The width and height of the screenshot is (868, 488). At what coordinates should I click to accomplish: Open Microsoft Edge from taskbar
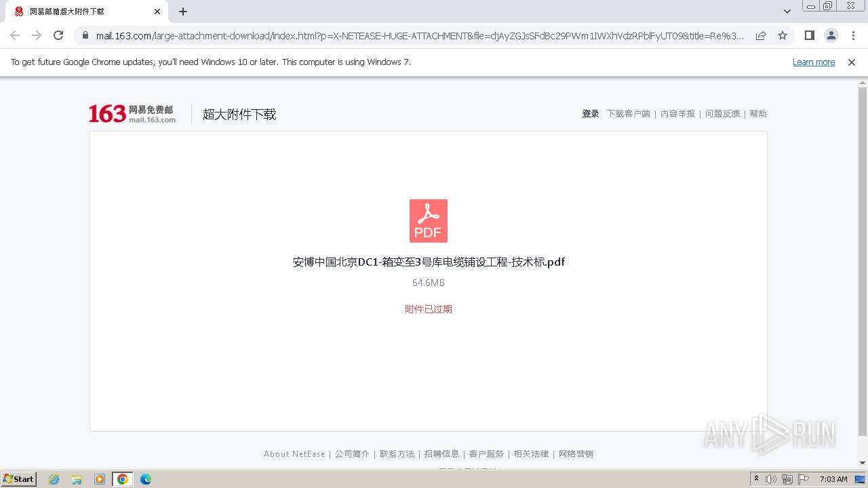pos(146,479)
